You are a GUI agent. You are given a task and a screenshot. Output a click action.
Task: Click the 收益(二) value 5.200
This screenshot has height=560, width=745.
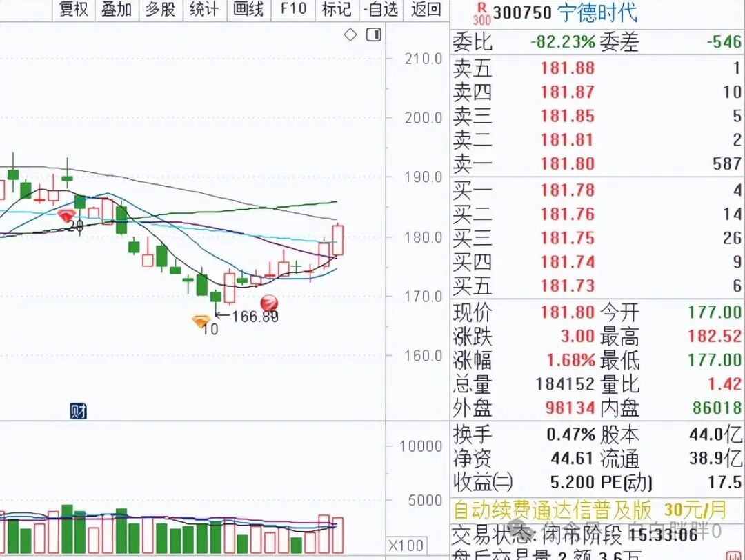(572, 483)
